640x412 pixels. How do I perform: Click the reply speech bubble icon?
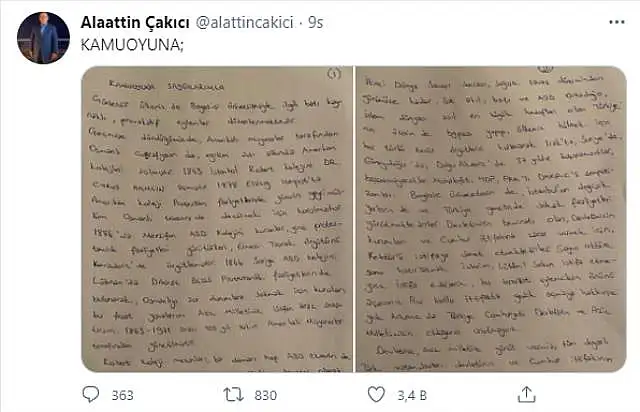(x=87, y=395)
